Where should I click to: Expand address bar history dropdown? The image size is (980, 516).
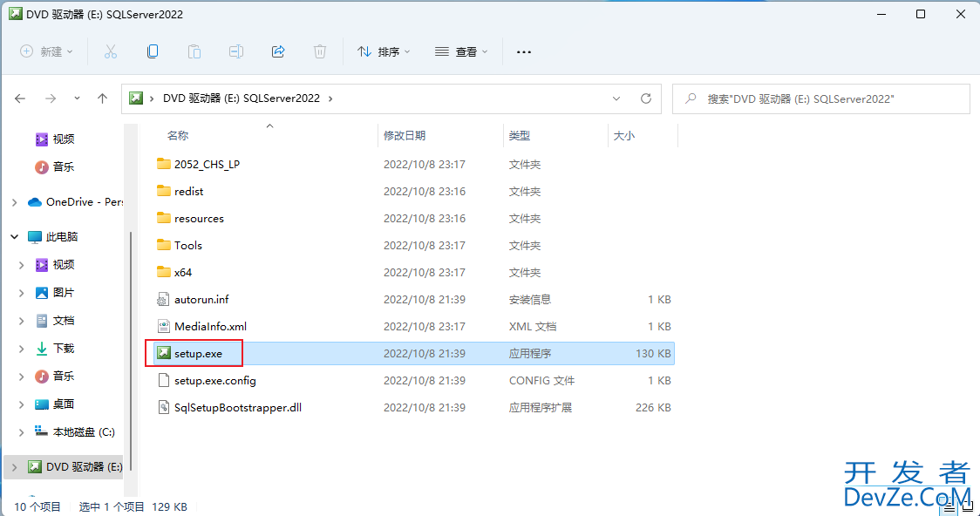click(x=616, y=98)
